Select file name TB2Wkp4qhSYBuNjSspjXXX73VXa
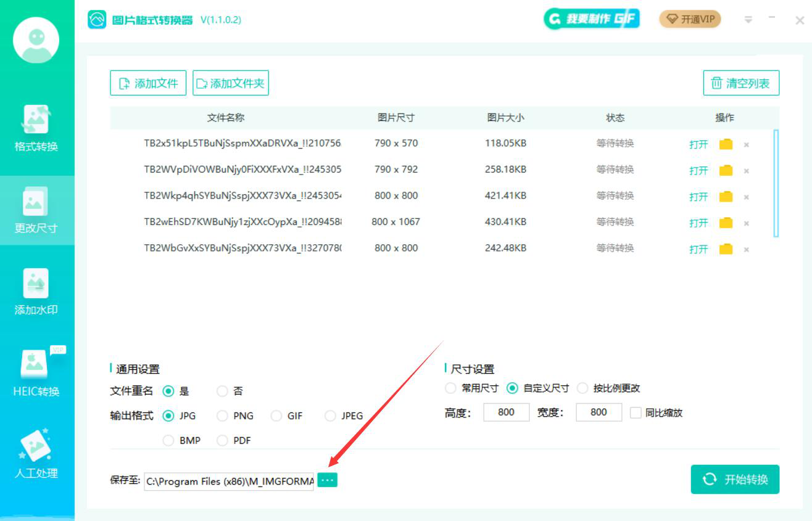Image resolution: width=812 pixels, height=521 pixels. click(x=242, y=195)
